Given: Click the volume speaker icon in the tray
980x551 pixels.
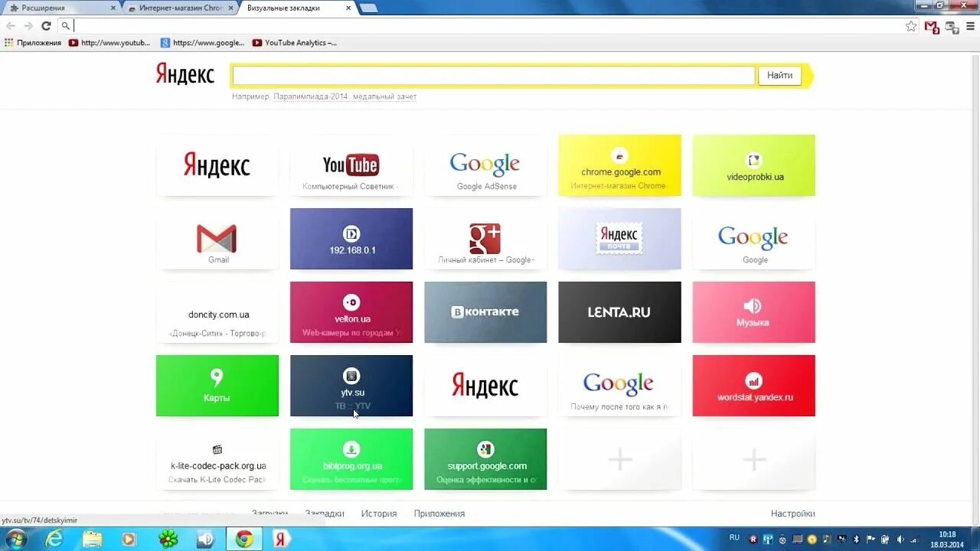Looking at the screenshot, I should [x=900, y=539].
